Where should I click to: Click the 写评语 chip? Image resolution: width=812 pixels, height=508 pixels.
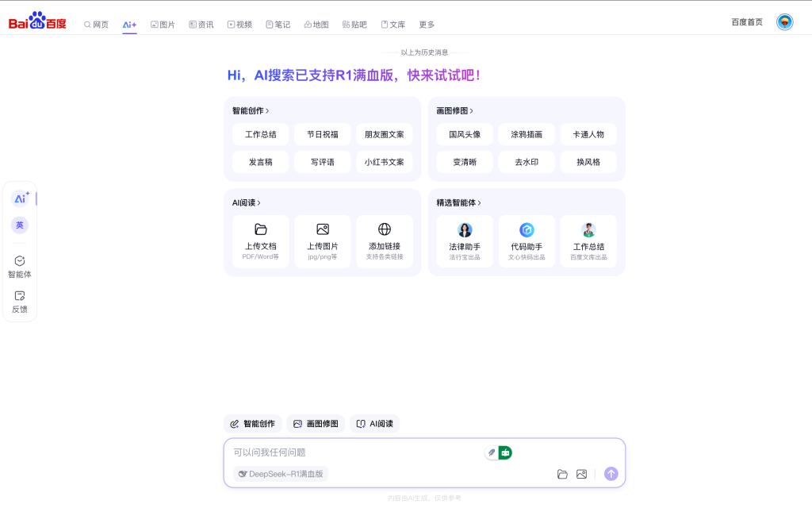tap(323, 162)
